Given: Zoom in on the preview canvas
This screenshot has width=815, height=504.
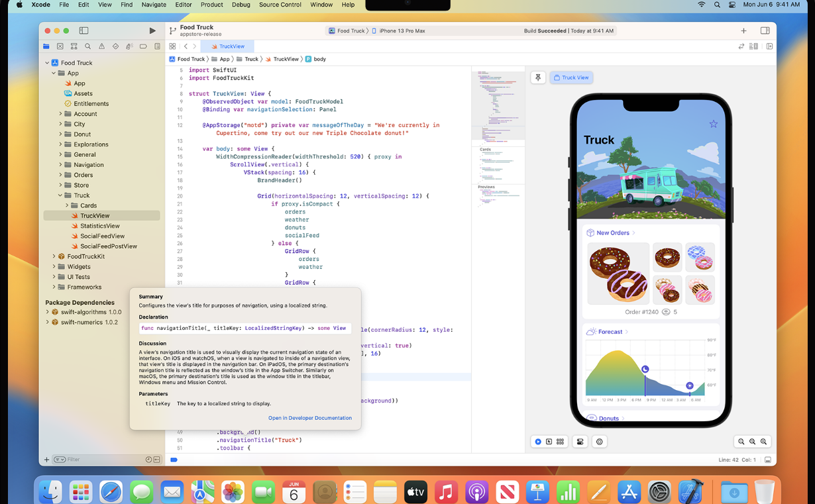Looking at the screenshot, I should tap(763, 442).
